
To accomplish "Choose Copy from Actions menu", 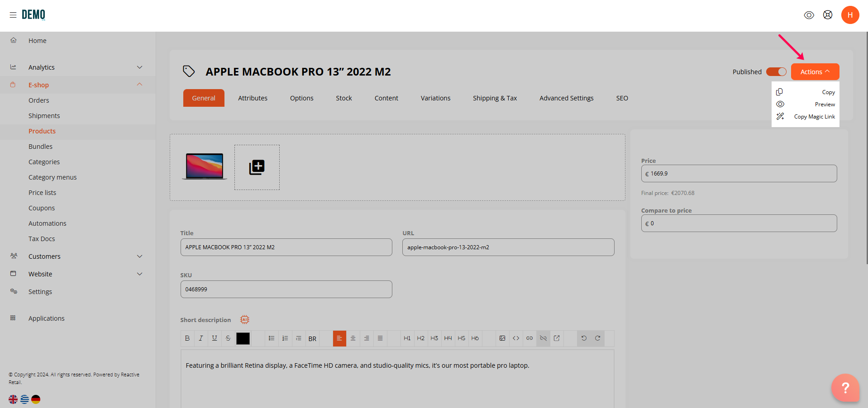I will 806,92.
